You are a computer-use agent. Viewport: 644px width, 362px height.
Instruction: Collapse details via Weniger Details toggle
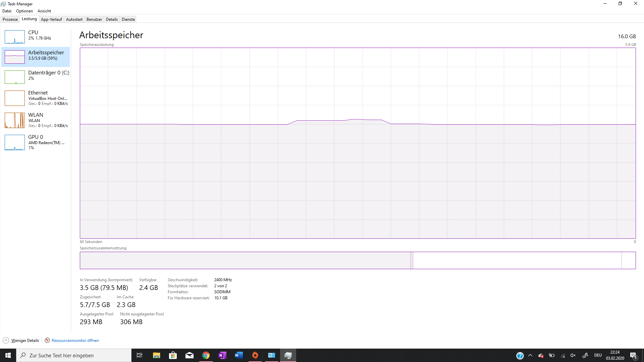[x=21, y=340]
